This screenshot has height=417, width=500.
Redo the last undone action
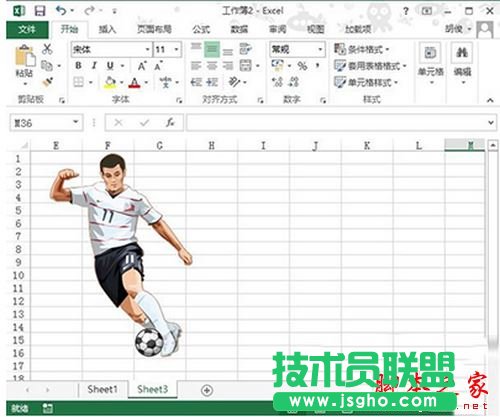coord(89,11)
